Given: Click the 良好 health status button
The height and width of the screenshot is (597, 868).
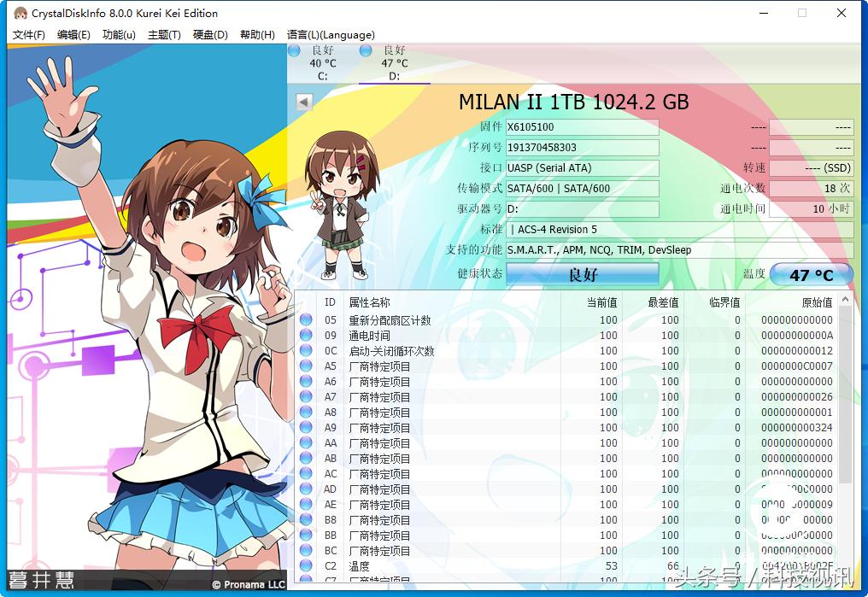Looking at the screenshot, I should coord(583,274).
